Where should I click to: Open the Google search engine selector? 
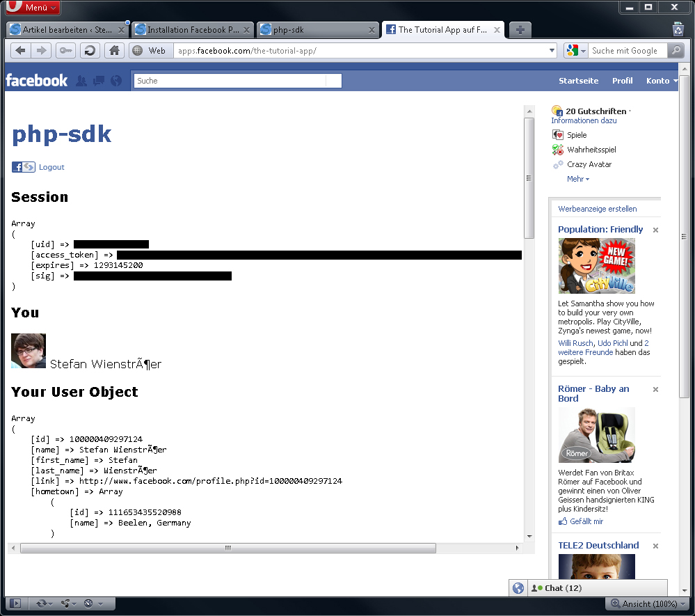576,51
